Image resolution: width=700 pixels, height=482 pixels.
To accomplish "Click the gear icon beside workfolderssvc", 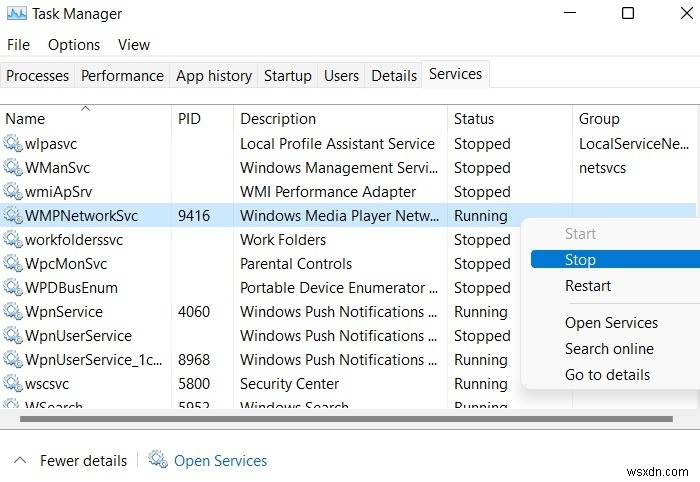I will [12, 240].
